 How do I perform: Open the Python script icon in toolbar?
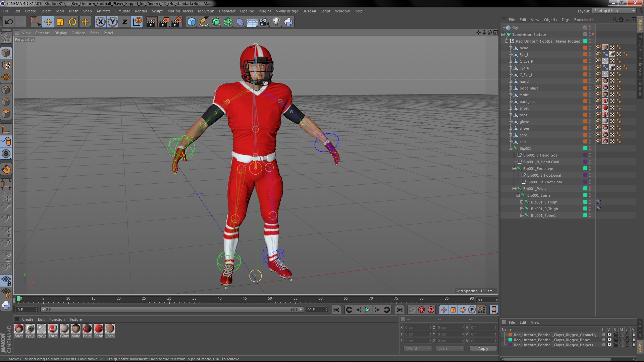click(288, 22)
